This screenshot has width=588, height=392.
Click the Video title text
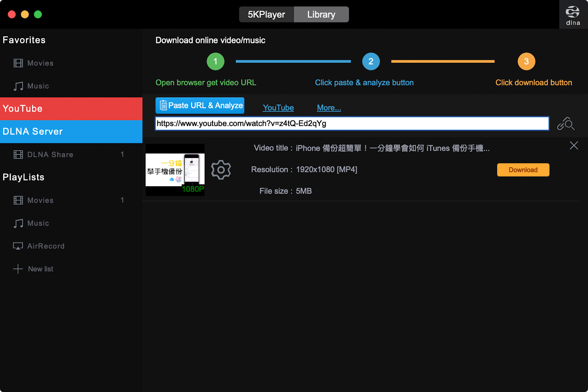coord(372,148)
